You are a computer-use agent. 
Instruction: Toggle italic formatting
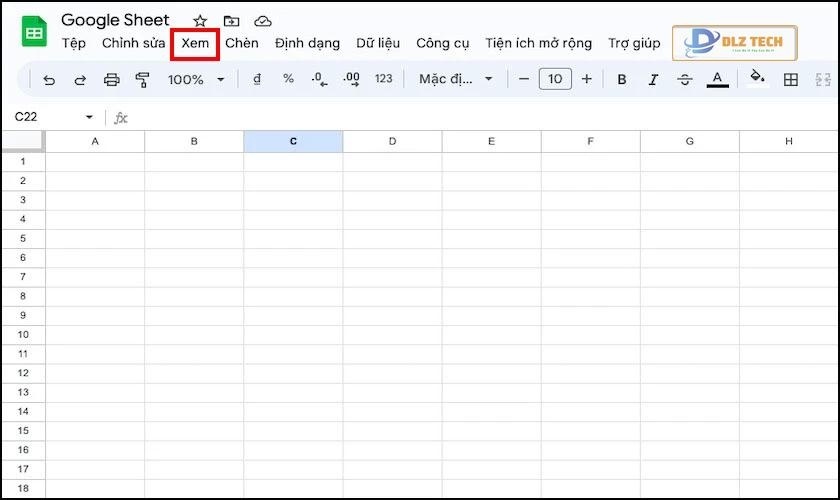pos(653,79)
